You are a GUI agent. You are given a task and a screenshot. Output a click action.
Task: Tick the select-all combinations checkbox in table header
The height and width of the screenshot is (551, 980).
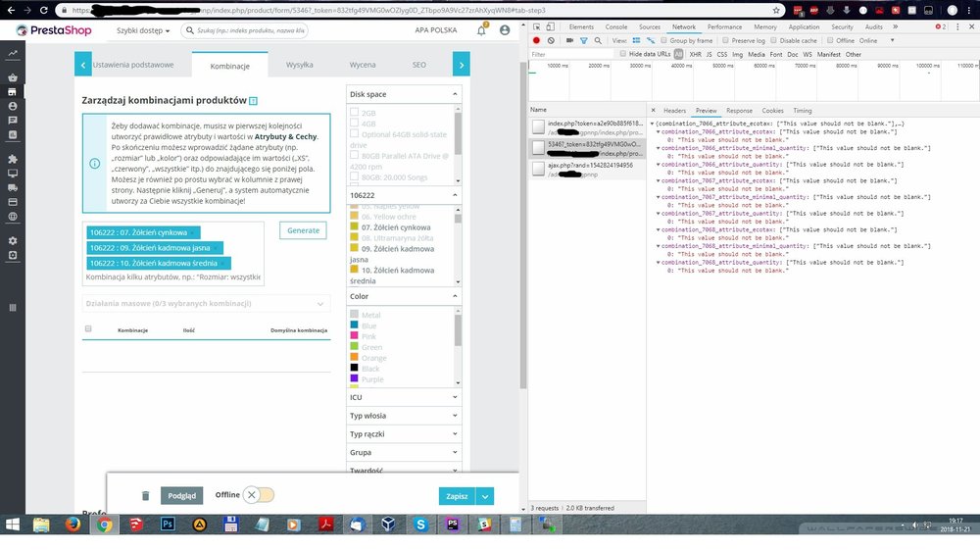coord(88,329)
